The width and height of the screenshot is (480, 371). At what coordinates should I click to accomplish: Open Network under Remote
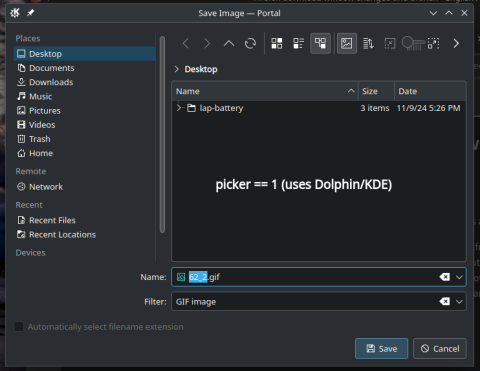tap(84, 187)
